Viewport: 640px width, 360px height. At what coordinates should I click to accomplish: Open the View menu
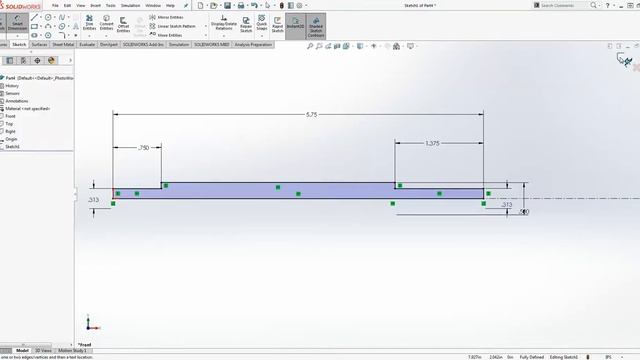pyautogui.click(x=81, y=6)
